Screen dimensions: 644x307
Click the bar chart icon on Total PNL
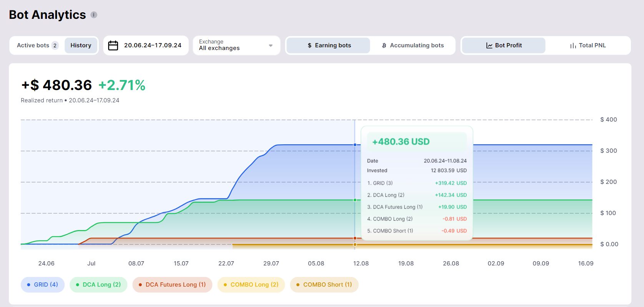pyautogui.click(x=573, y=45)
